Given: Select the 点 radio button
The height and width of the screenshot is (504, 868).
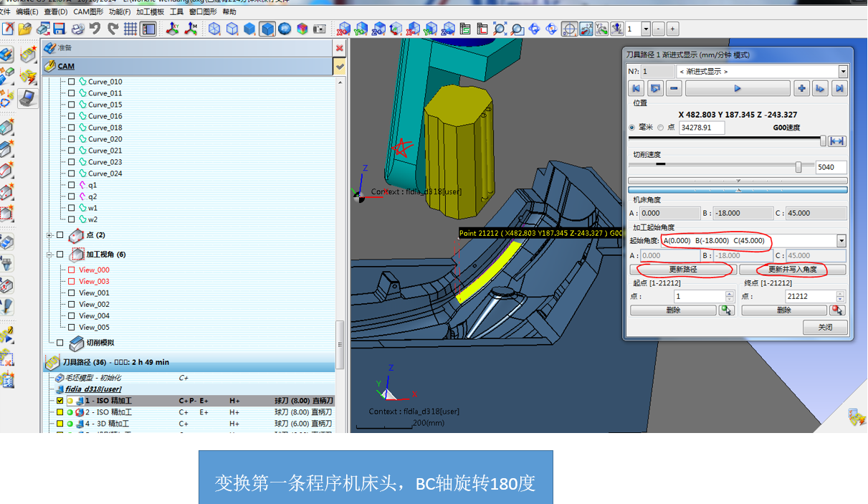Looking at the screenshot, I should pyautogui.click(x=661, y=128).
